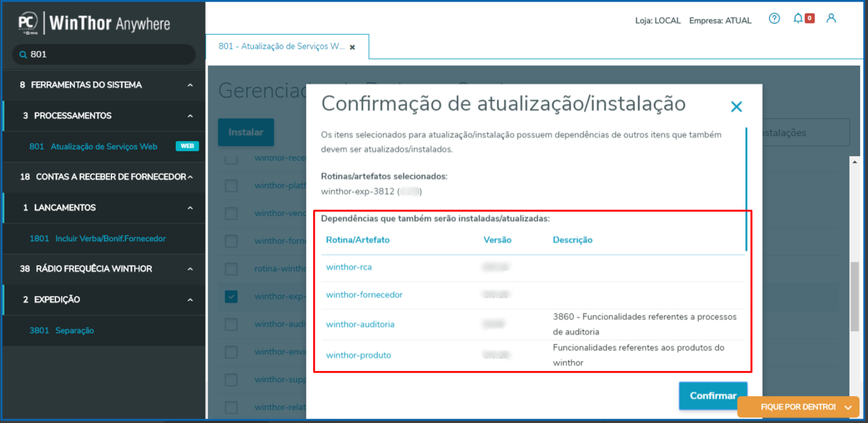Click the winthor-produto description text
Viewport: 868px width, 423px height.
click(x=638, y=355)
